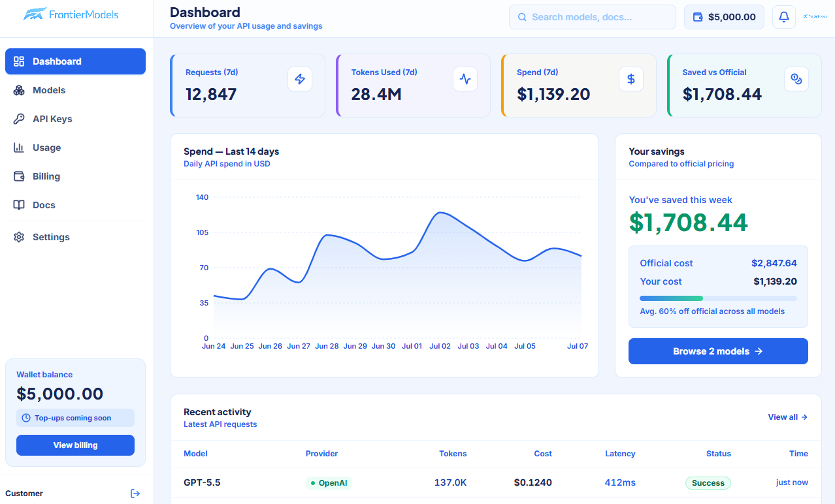
Task: Click Avg. 60% off official text
Action: (712, 311)
